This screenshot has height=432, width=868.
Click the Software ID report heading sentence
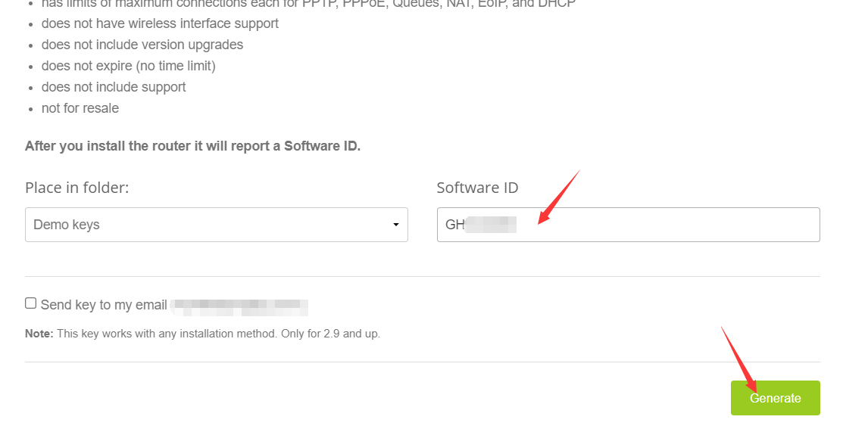(192, 146)
